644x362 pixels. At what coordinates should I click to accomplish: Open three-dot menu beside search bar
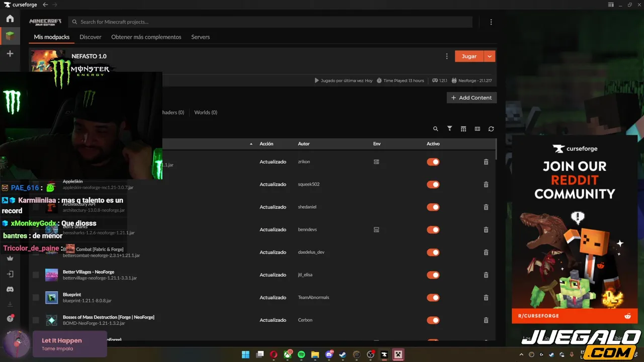coord(491,22)
